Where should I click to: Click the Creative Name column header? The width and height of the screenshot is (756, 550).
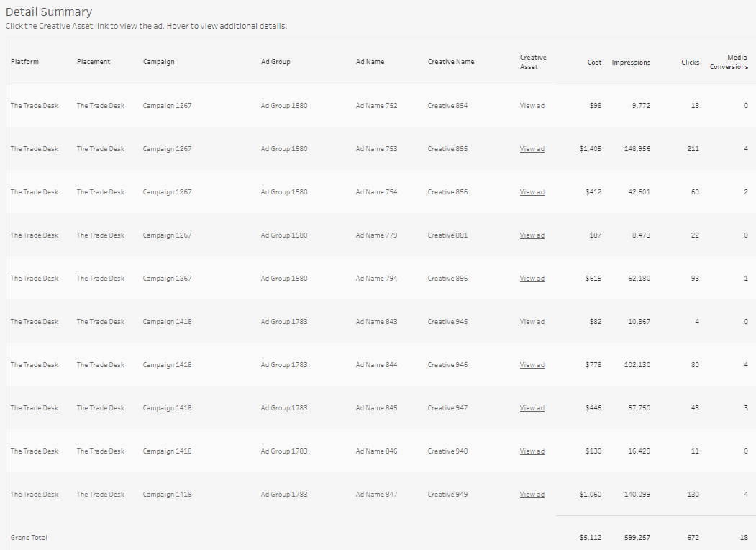pos(451,62)
